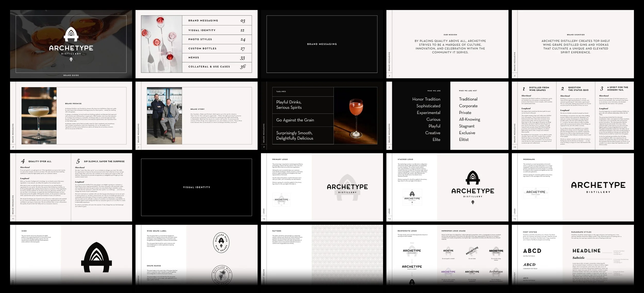Click the stacked logo arch icon
This screenshot has width=644, height=293.
[473, 178]
